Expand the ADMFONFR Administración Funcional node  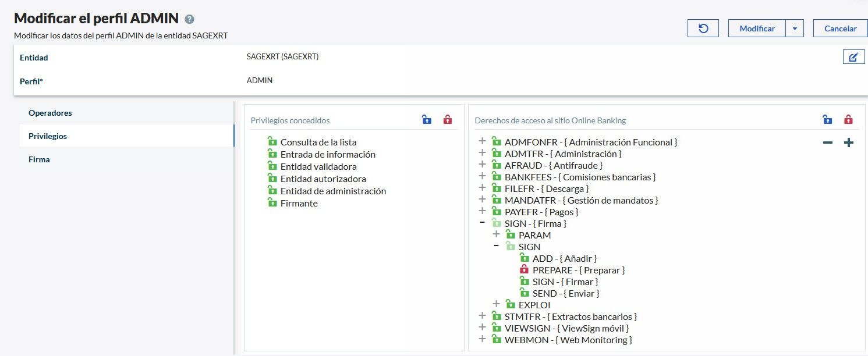(482, 141)
